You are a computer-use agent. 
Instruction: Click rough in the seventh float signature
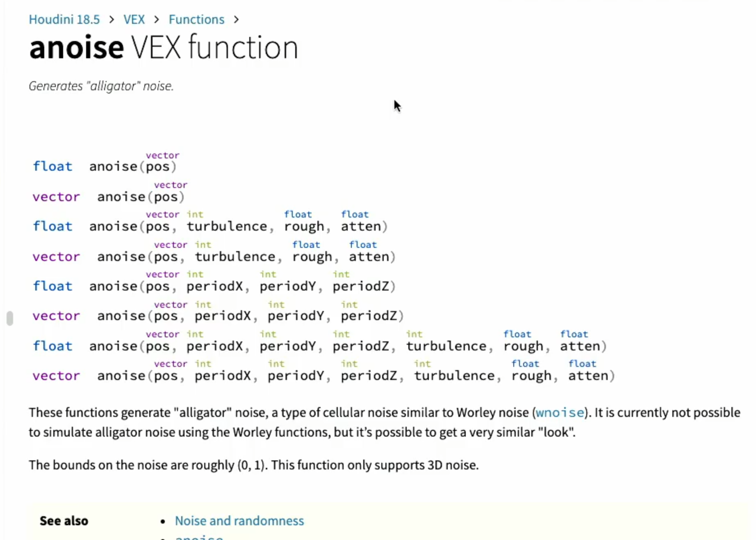coord(524,346)
